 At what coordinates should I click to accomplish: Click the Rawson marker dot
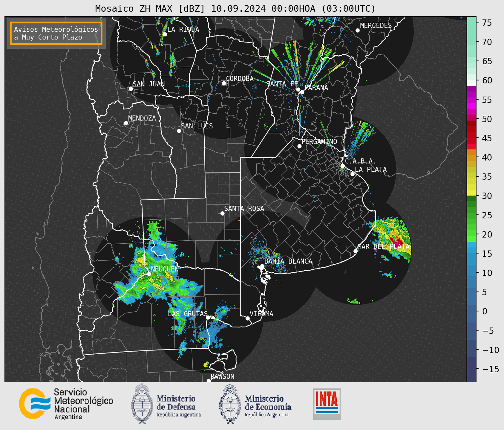click(x=209, y=381)
